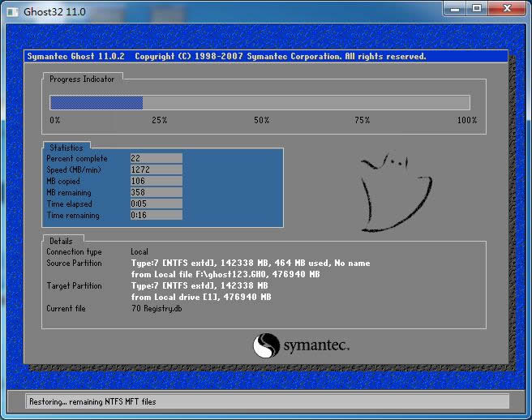Select the Speed (MB/min) value field
Screen dimensions: 532x420
coord(156,170)
